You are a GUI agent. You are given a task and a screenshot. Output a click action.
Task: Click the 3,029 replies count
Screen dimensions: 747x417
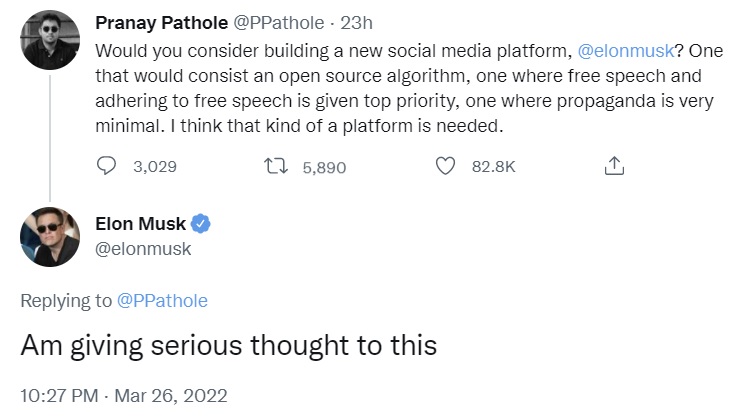tap(154, 167)
